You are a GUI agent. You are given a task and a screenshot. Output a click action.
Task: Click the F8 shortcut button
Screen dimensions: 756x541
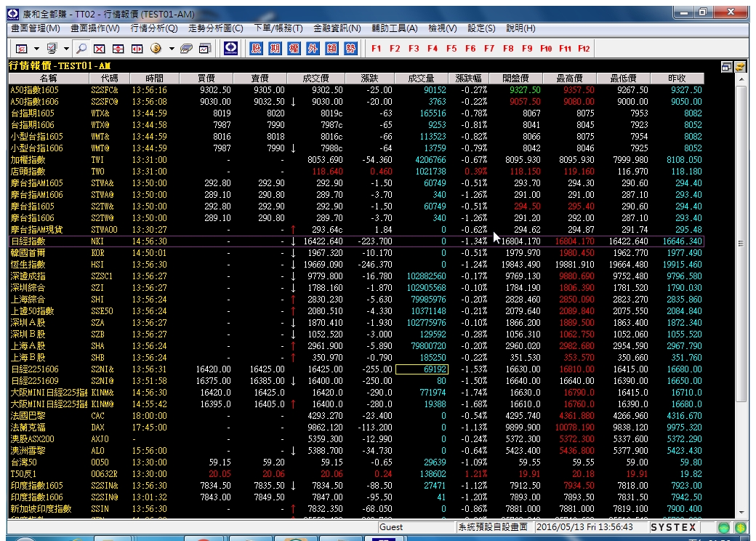508,49
